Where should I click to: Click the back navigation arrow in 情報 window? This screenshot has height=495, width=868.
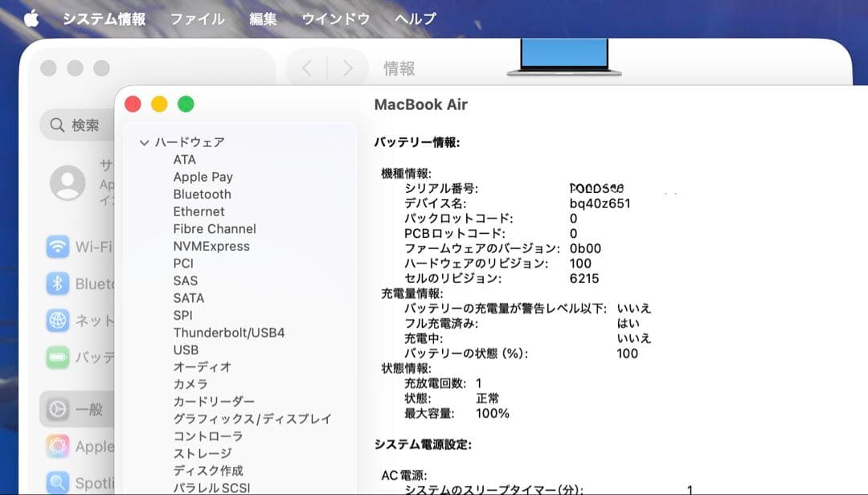(x=306, y=68)
